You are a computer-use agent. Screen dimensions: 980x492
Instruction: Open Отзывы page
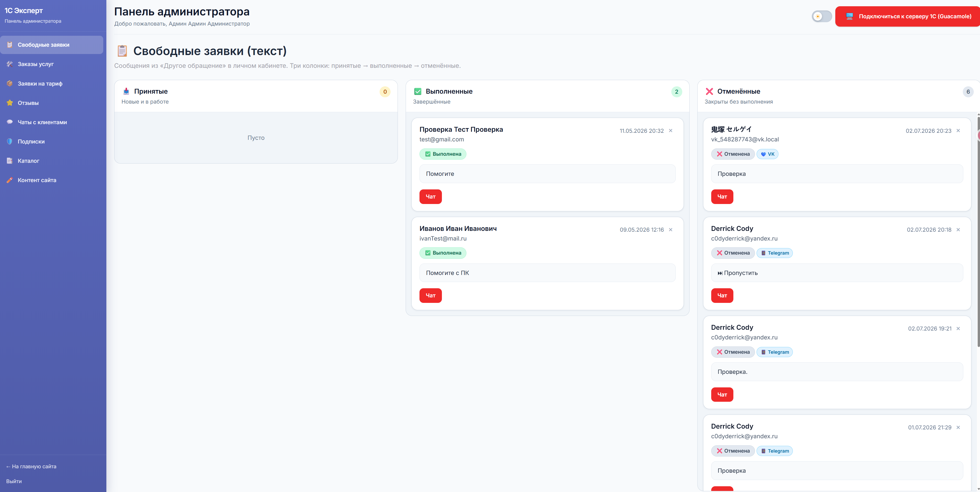coord(52,103)
